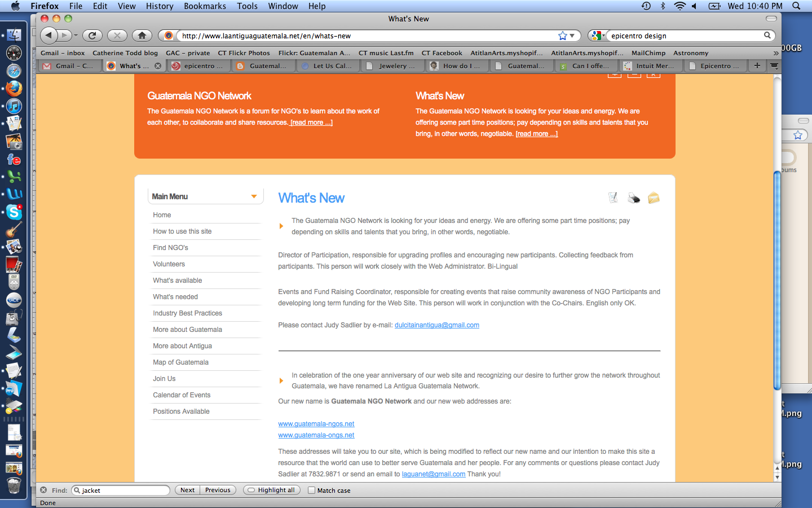
Task: Switch to the Jewelery tab
Action: 392,66
